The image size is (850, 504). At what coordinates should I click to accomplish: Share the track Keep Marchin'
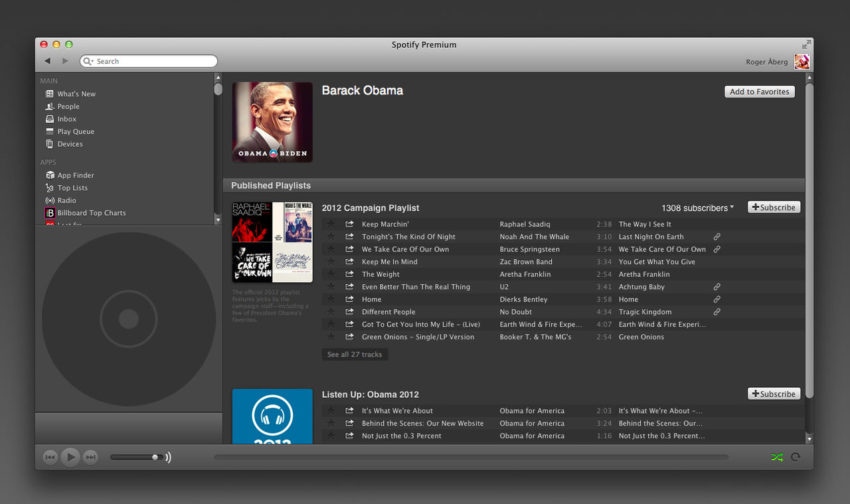click(349, 224)
